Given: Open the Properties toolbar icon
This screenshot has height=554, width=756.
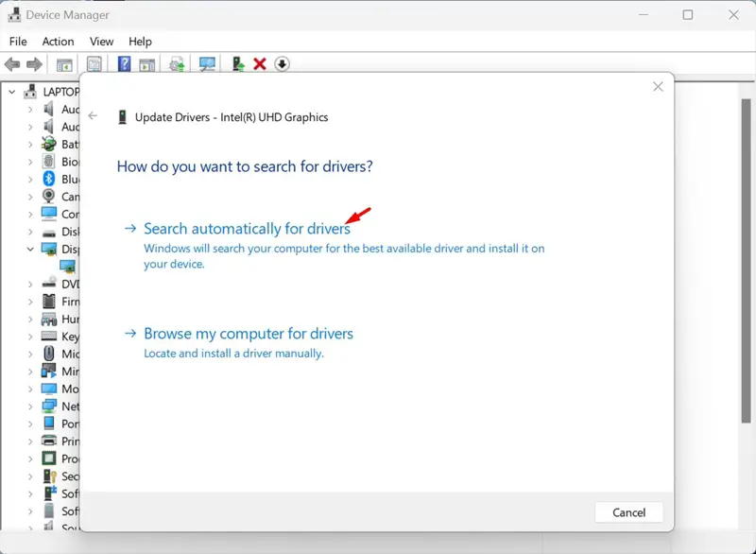Looking at the screenshot, I should pos(94,64).
